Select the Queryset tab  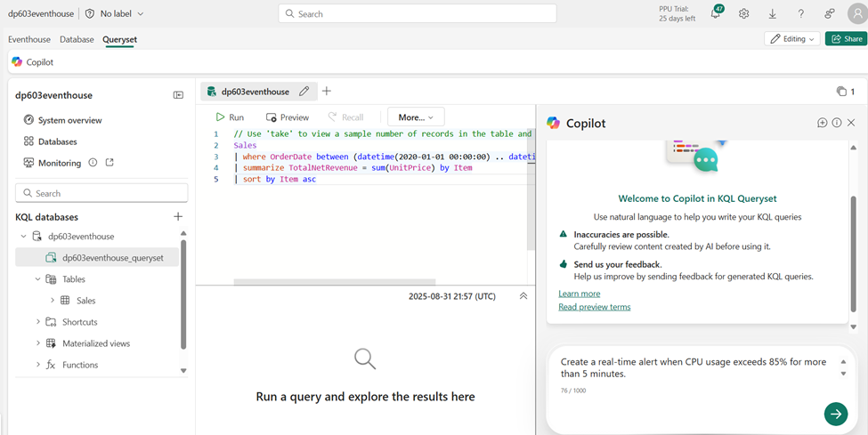(x=119, y=39)
